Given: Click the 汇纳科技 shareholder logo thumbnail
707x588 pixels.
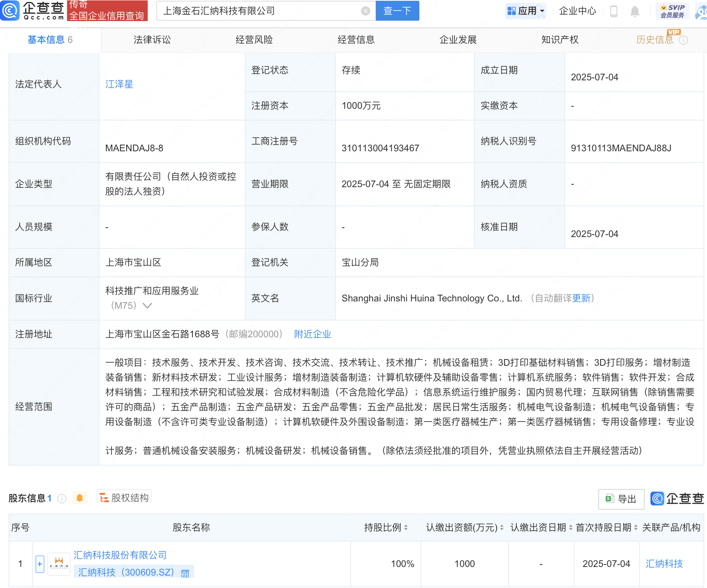Looking at the screenshot, I should tap(59, 564).
